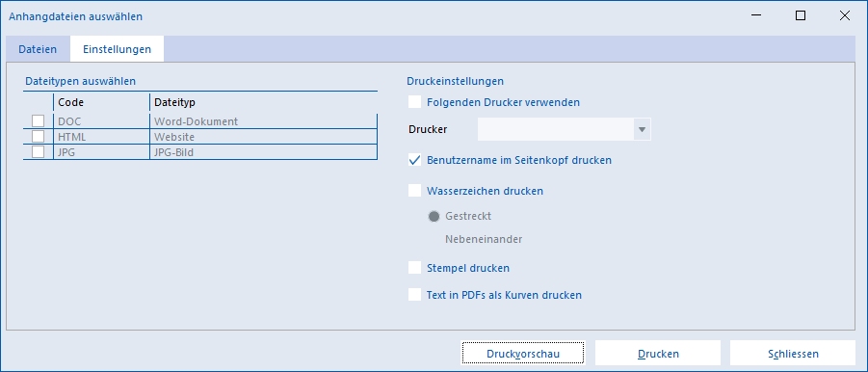Check the DOC file type checkbox

click(x=39, y=120)
